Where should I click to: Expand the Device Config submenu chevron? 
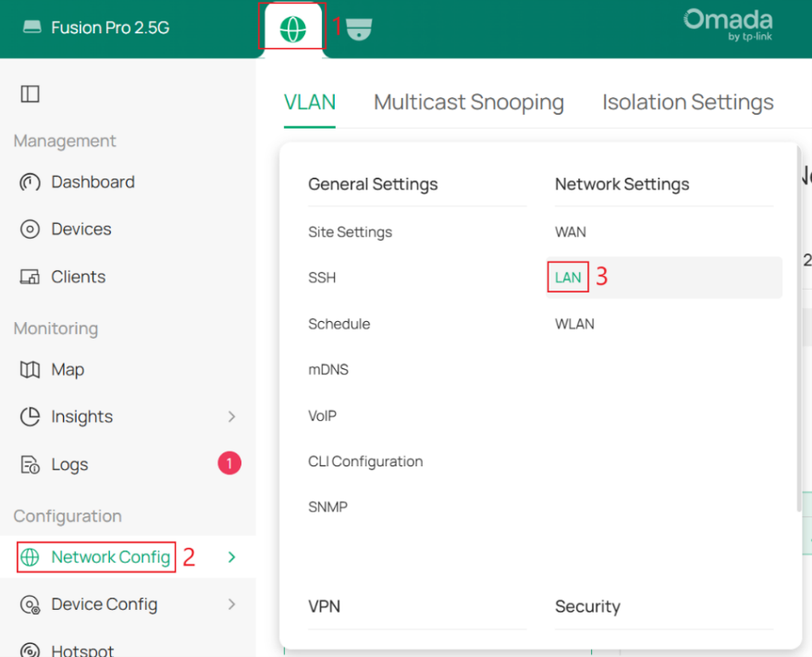[x=231, y=604]
